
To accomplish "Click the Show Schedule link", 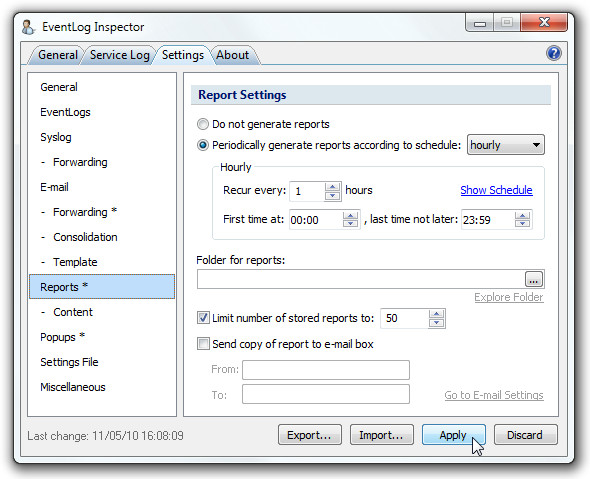I will coord(496,190).
